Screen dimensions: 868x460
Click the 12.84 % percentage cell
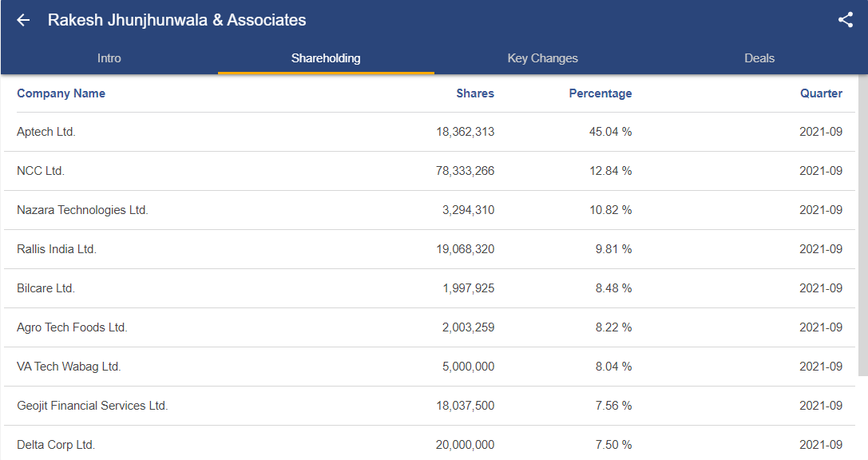(x=611, y=171)
